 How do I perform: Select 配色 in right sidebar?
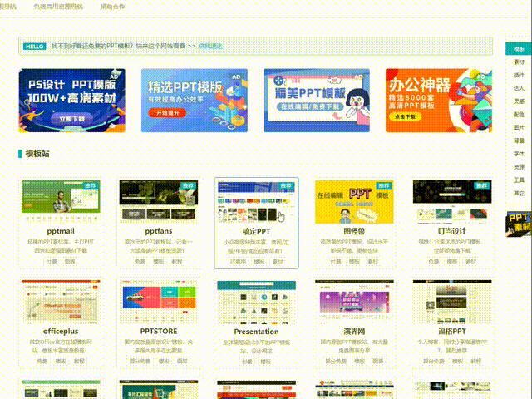519,115
